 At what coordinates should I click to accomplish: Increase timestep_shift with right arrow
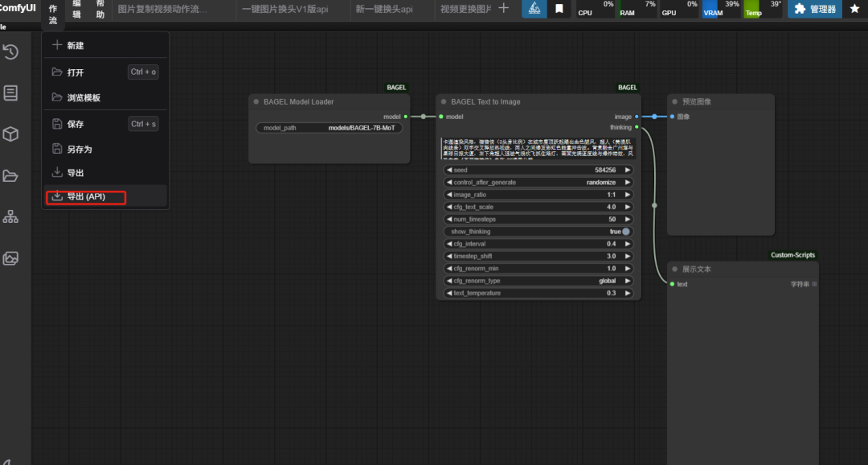pyautogui.click(x=628, y=257)
